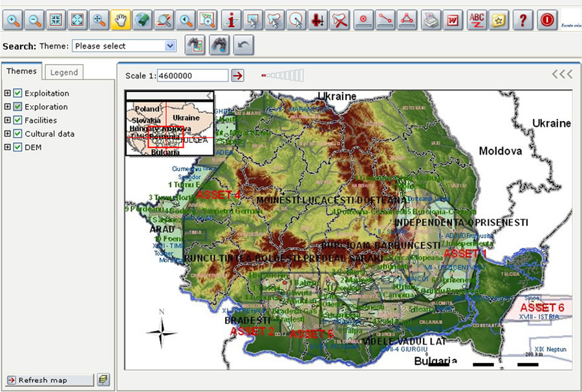Select the pan-zoom magnifier with cross arrows
Screen dimensions: 582x392
click(99, 19)
